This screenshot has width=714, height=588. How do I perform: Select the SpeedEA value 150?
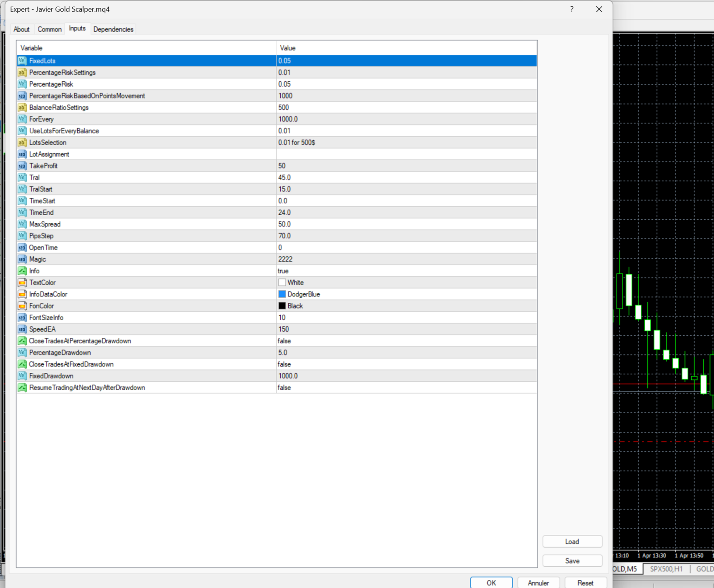(407, 329)
